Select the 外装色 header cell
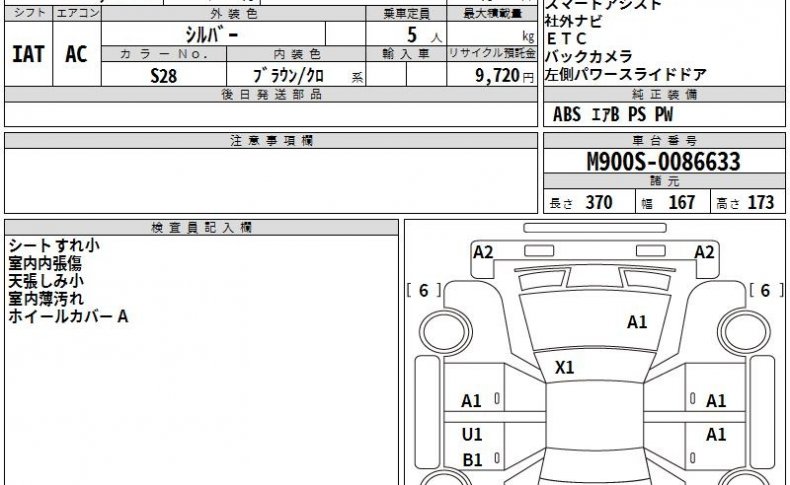790x485 pixels. (x=233, y=14)
